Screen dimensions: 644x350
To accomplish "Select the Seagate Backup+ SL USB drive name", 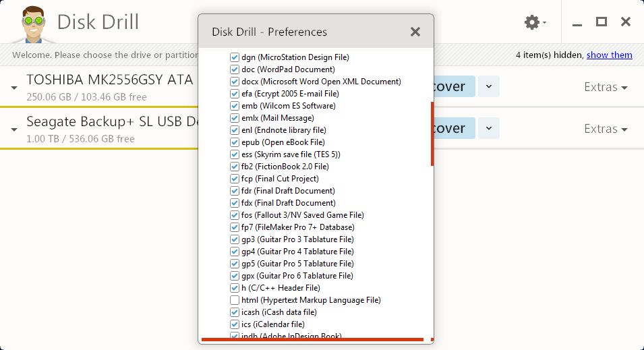I will click(x=112, y=121).
